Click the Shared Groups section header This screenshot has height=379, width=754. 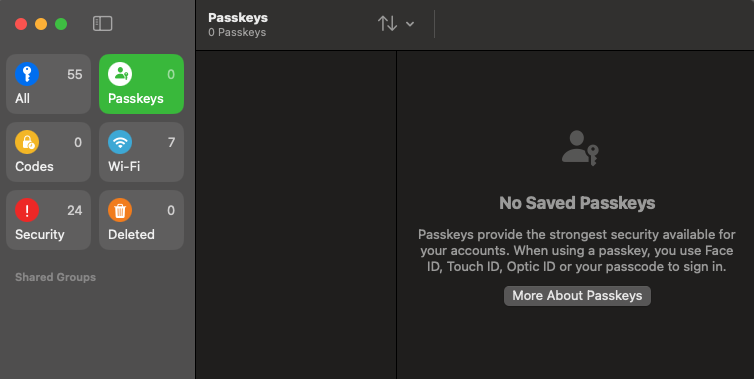pos(55,277)
